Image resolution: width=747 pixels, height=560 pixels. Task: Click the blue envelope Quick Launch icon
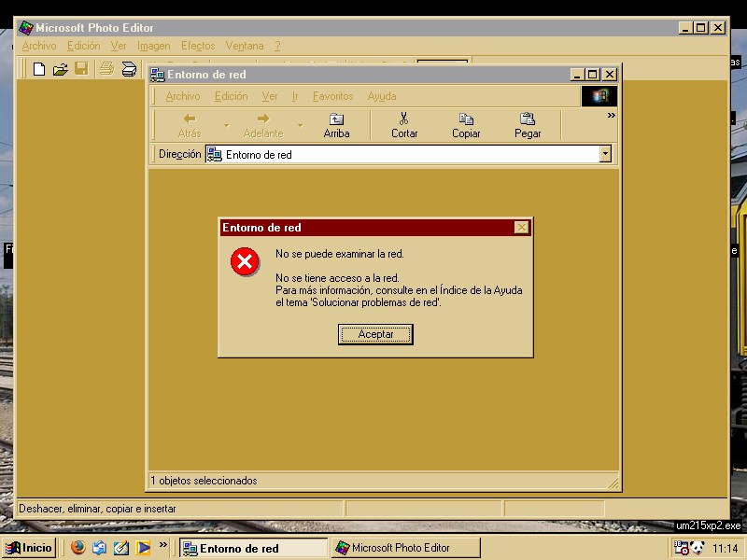[x=100, y=548]
